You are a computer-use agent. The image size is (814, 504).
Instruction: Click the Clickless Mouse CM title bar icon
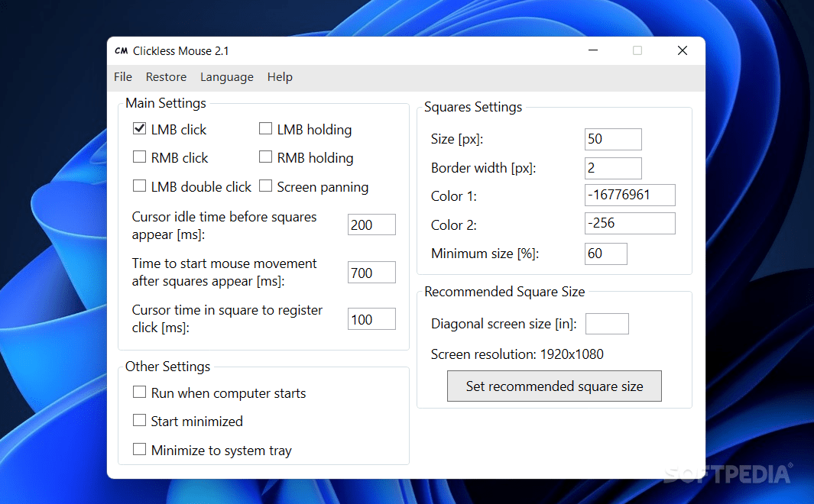click(x=122, y=51)
